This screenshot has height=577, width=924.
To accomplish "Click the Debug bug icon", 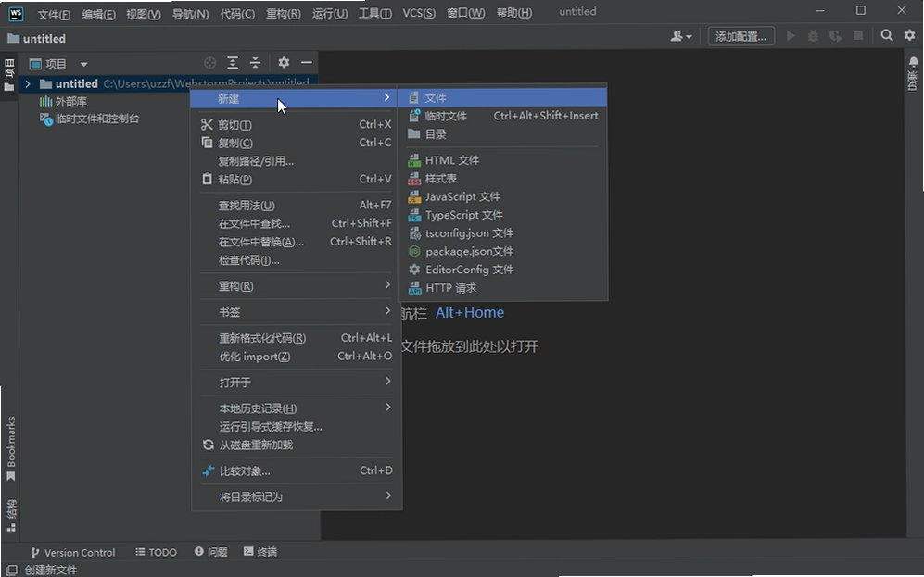I will click(813, 36).
